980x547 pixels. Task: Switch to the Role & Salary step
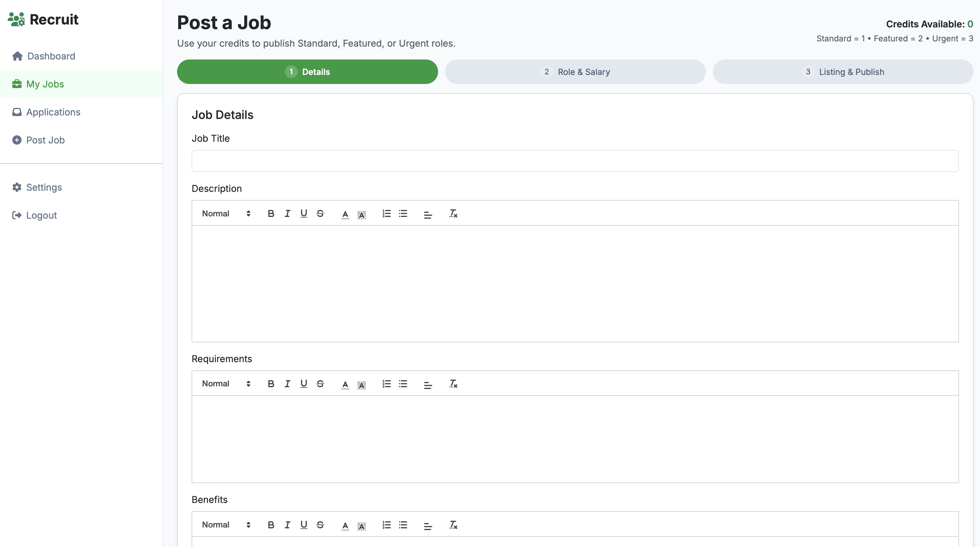tap(575, 71)
